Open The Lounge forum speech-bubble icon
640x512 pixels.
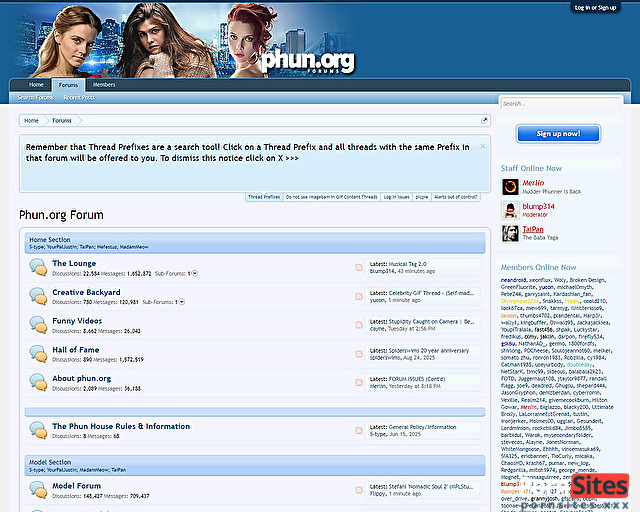coord(38,267)
